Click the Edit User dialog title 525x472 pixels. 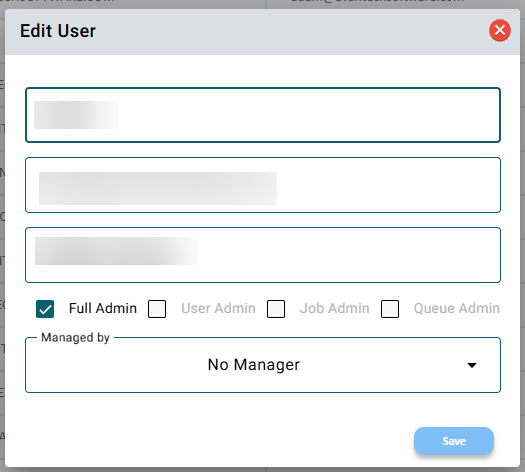58,31
